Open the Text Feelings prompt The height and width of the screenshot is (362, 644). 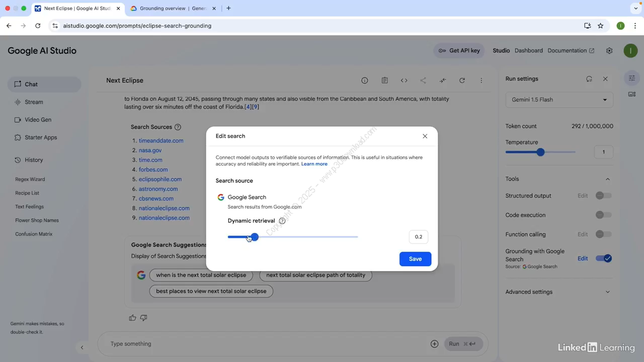pyautogui.click(x=29, y=207)
